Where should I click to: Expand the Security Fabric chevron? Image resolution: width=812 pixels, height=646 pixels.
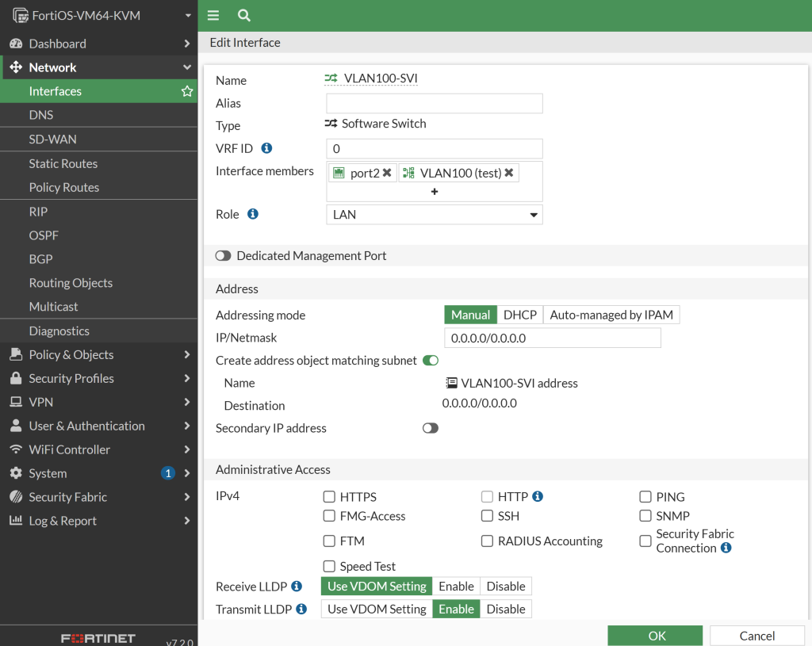pyautogui.click(x=187, y=497)
